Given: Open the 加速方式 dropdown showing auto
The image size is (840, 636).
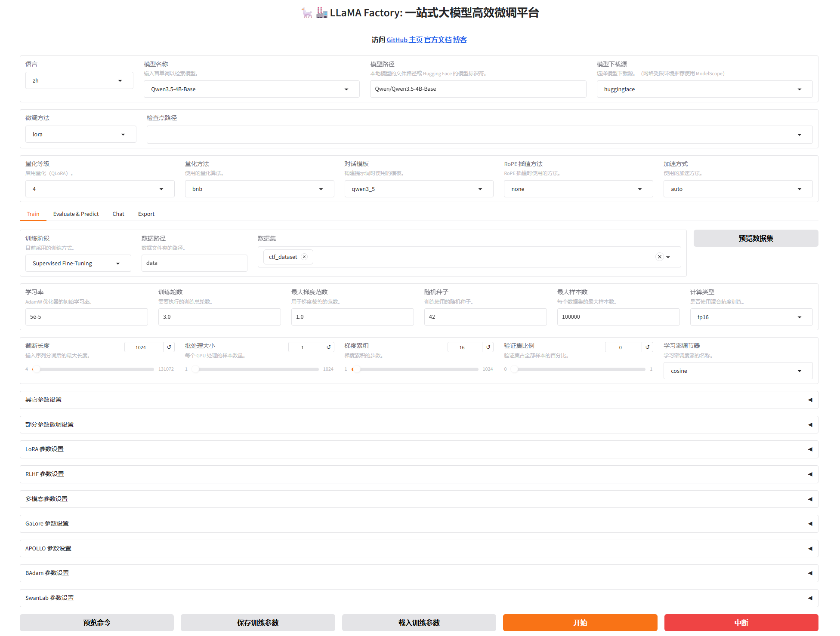Looking at the screenshot, I should pos(738,189).
